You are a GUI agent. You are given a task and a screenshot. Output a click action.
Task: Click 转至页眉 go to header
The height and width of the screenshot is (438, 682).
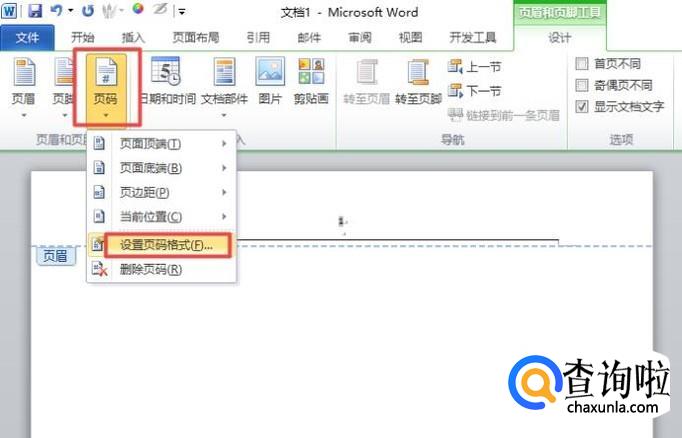pos(367,82)
